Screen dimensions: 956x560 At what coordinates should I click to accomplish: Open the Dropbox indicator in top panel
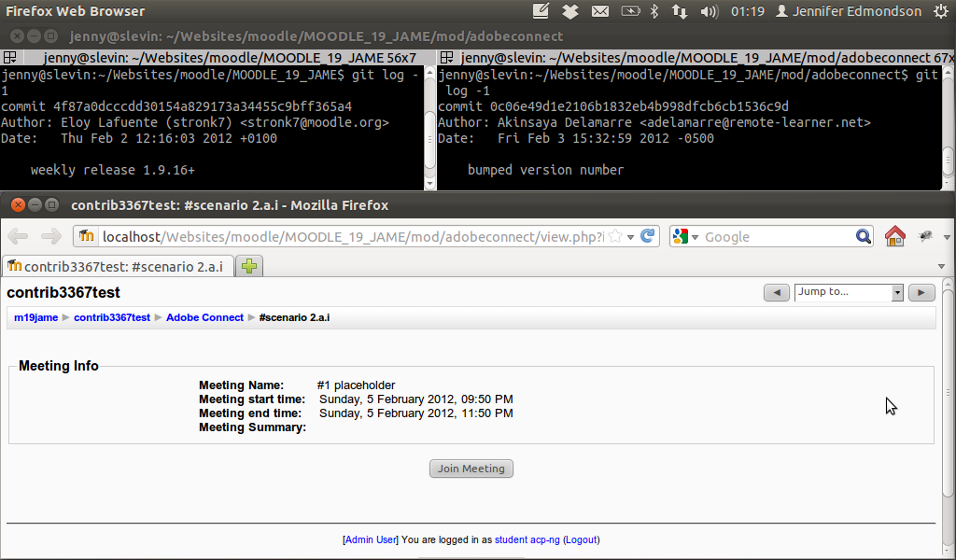[x=570, y=11]
